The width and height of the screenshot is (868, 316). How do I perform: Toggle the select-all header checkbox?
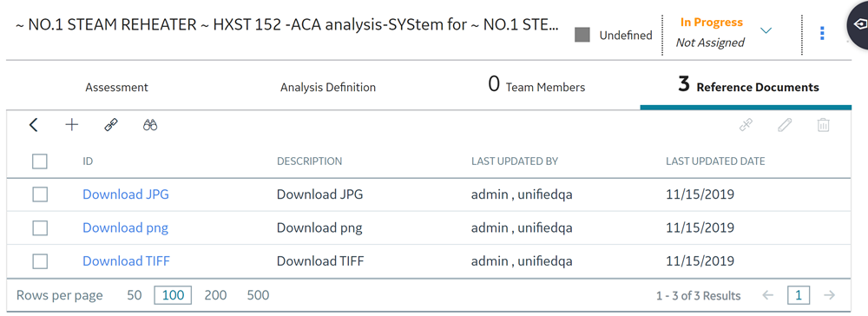(40, 161)
